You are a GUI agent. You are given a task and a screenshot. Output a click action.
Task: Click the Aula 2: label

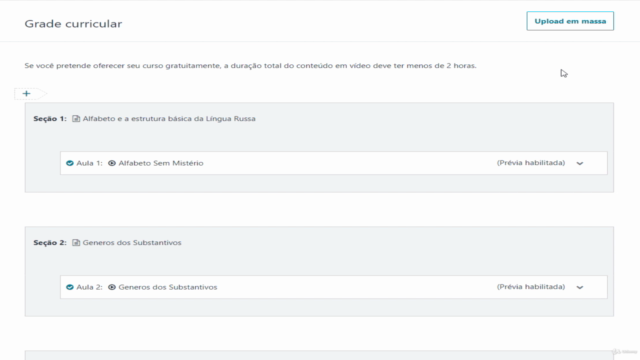89,287
